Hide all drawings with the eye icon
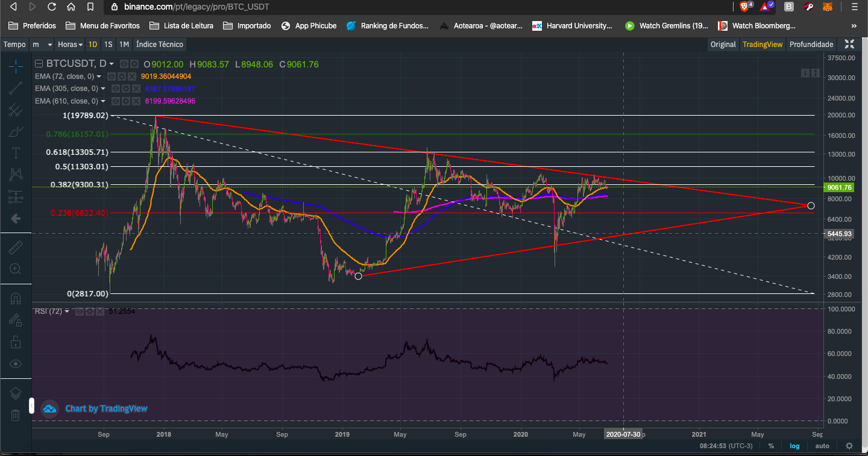Viewport: 868px width, 456px height. (16, 363)
